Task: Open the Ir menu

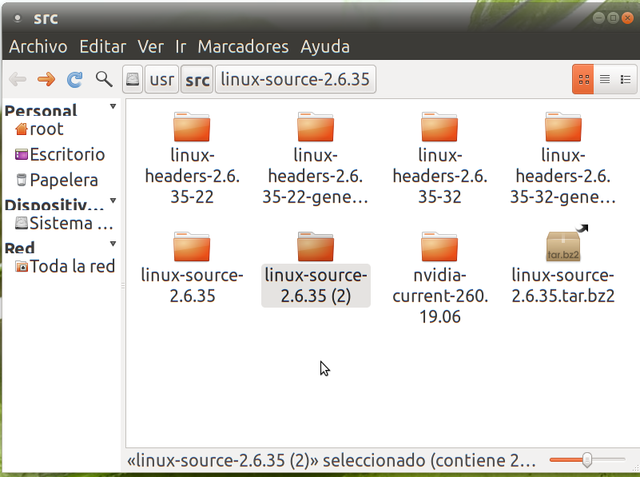Action: pos(180,47)
